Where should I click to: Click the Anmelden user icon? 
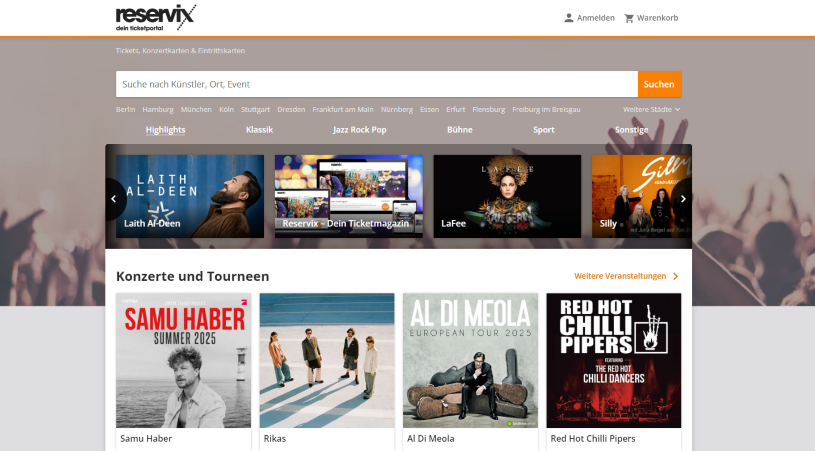tap(569, 18)
